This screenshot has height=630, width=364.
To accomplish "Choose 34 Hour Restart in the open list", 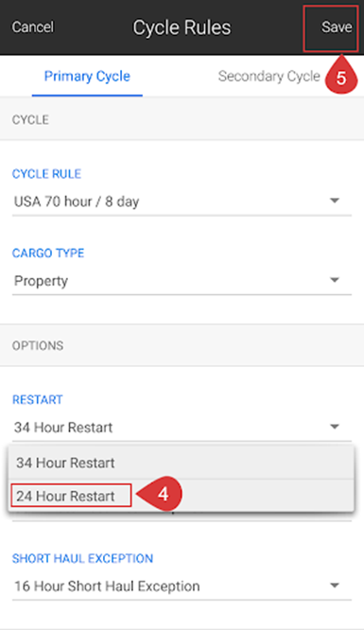I will pos(182,463).
